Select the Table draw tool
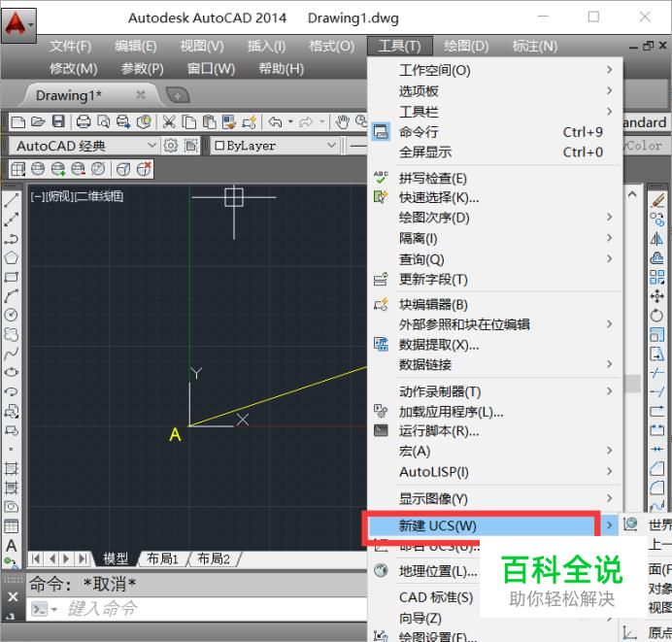The image size is (672, 642). pos(11,526)
